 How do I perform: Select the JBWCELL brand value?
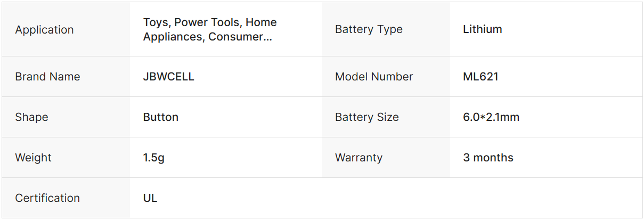click(x=169, y=77)
